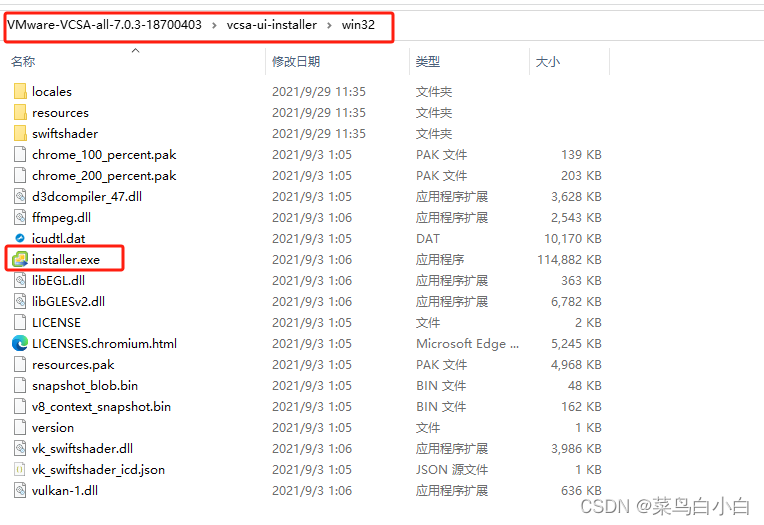764x525 pixels.
Task: Sort by 类型 column header
Action: click(428, 61)
